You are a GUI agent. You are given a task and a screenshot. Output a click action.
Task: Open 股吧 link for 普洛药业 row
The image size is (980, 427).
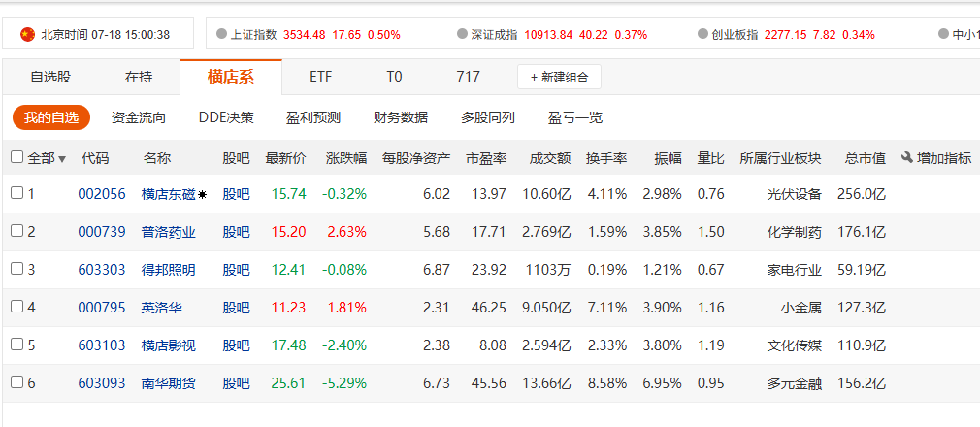(236, 232)
